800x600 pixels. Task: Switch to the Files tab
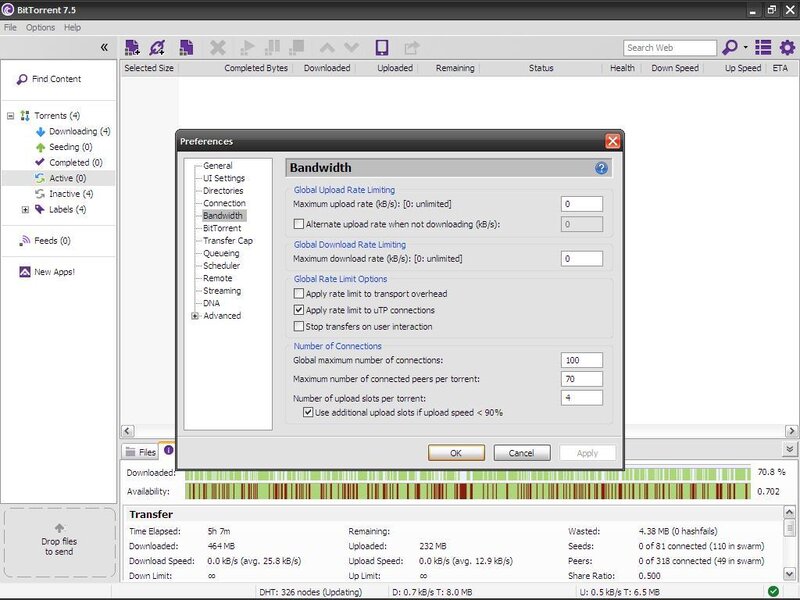[x=140, y=452]
